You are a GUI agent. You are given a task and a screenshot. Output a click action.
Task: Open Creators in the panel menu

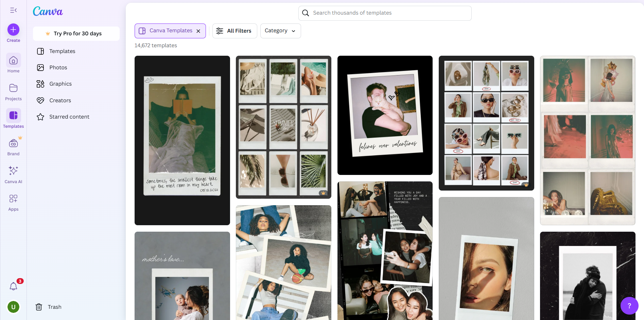tap(76, 100)
